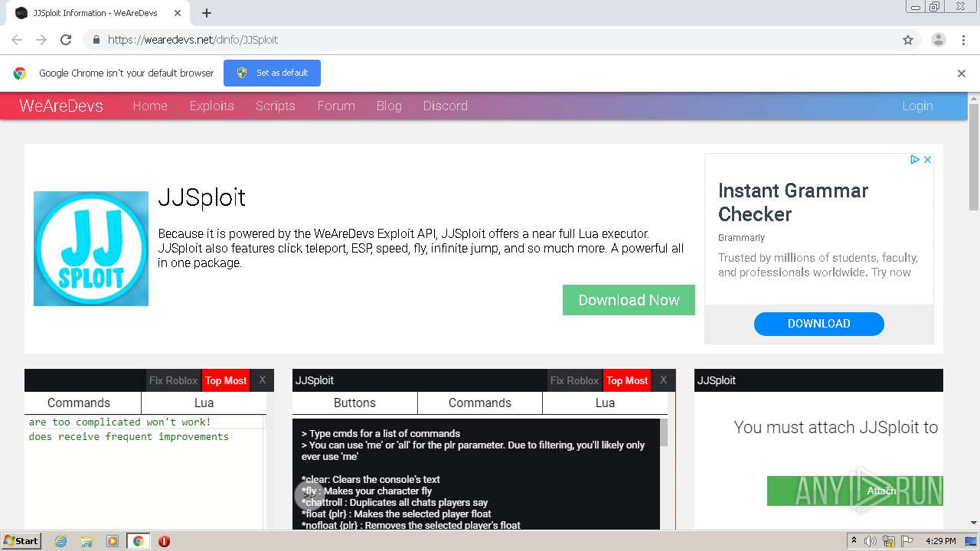Open the Chrome profile avatar icon

coord(938,40)
